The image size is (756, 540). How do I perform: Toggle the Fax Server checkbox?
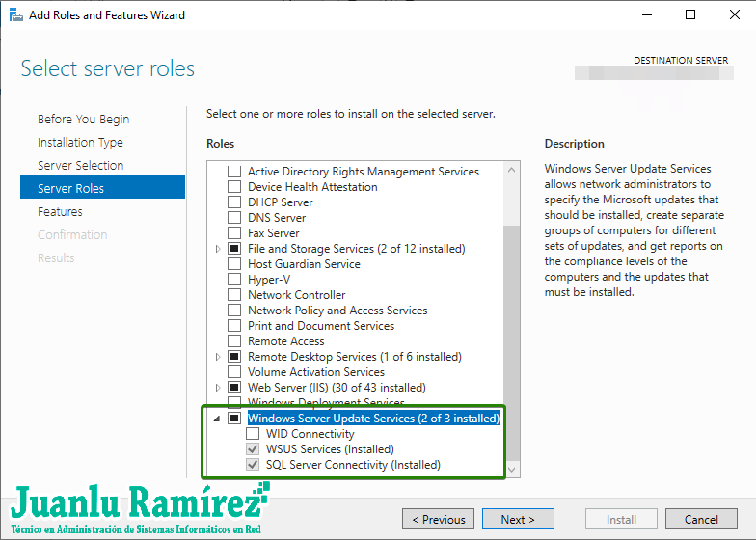[x=233, y=233]
